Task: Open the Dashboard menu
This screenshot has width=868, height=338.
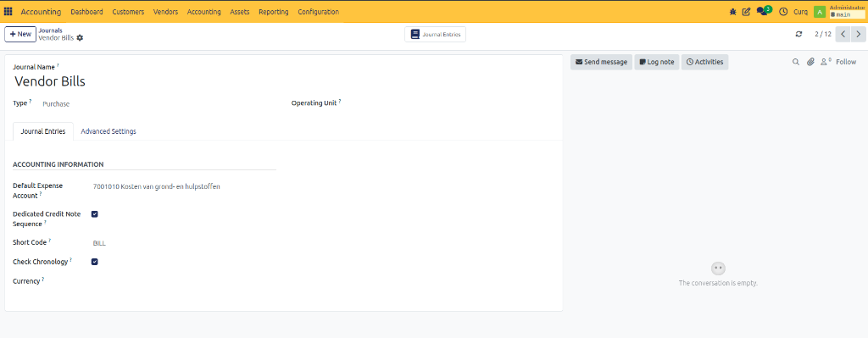Action: 87,12
